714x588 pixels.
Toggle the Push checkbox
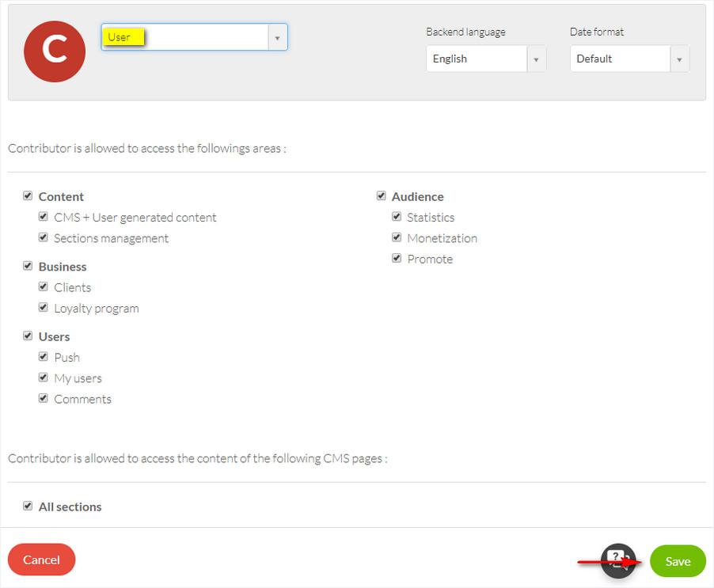pyautogui.click(x=44, y=357)
